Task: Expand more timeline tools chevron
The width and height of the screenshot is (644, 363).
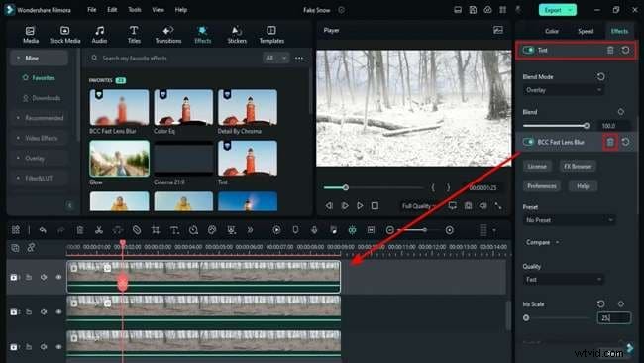Action: (250, 230)
